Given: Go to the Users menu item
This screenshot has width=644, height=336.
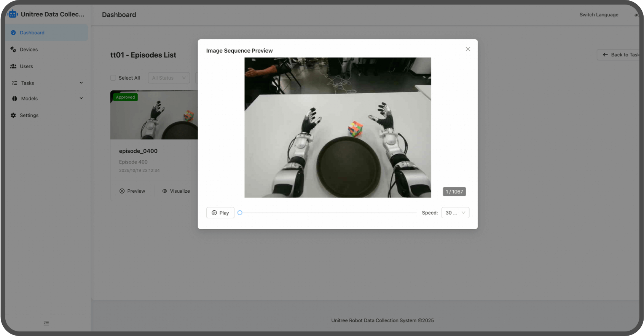Looking at the screenshot, I should click(26, 66).
